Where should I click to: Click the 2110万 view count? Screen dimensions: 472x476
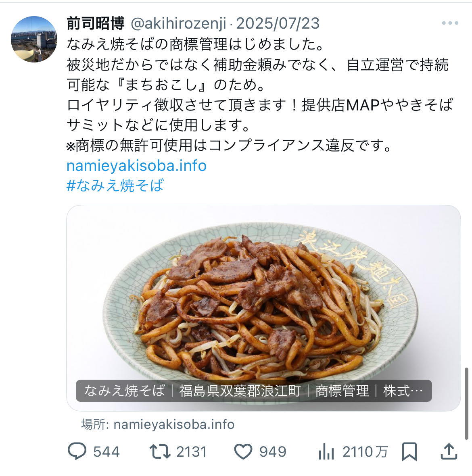click(x=365, y=452)
